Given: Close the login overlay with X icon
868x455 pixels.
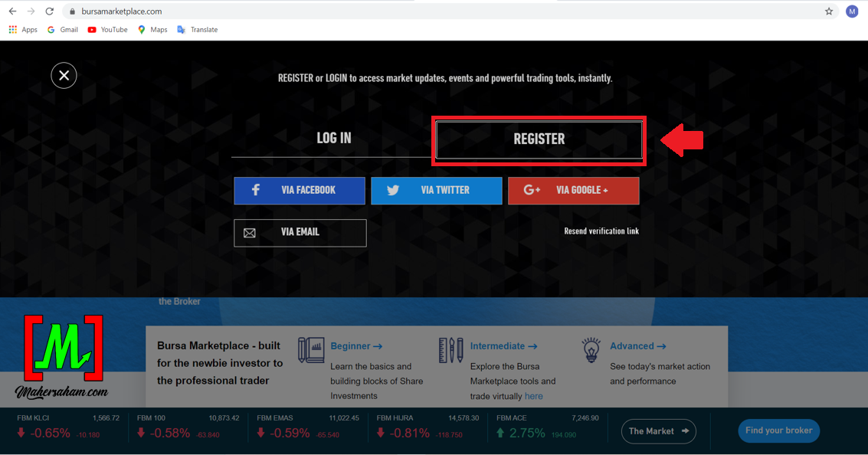Looking at the screenshot, I should (x=64, y=75).
